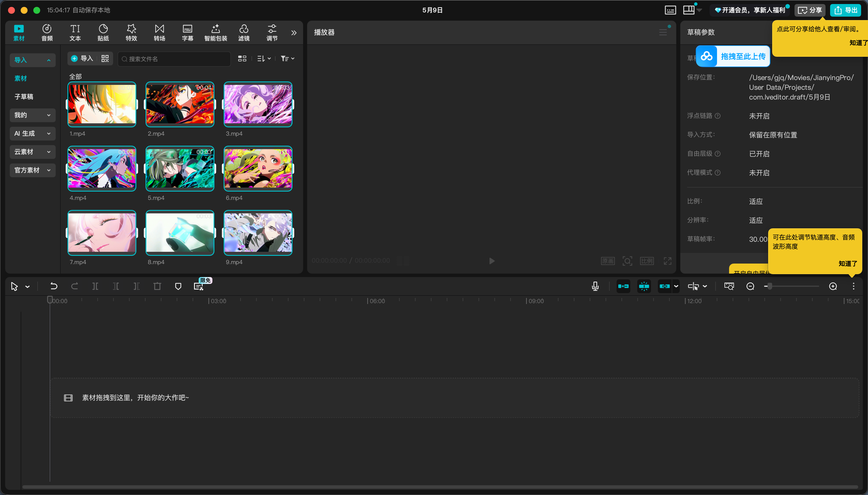Click the timeline zoom out icon
The height and width of the screenshot is (495, 868).
[x=750, y=286]
